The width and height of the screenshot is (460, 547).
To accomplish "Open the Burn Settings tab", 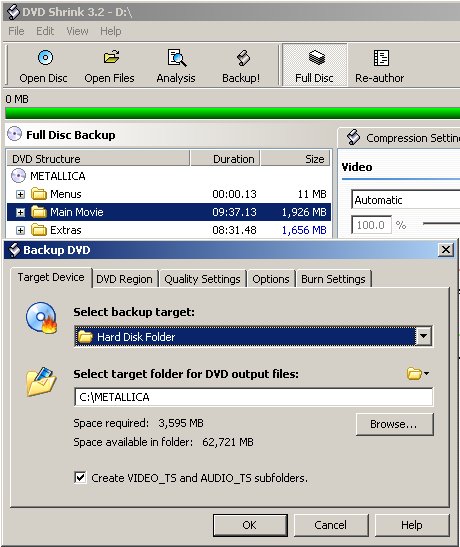I will click(333, 279).
